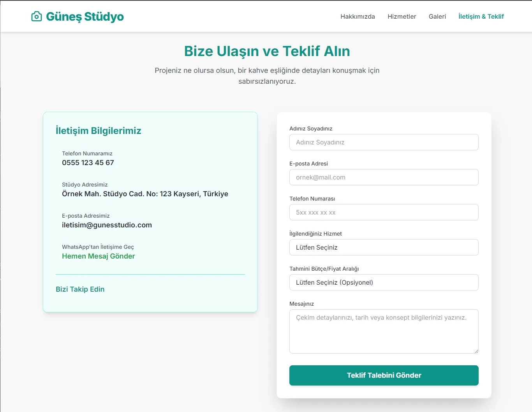Image resolution: width=532 pixels, height=412 pixels.
Task: Select the Telefon Numarası input field
Action: tap(384, 212)
